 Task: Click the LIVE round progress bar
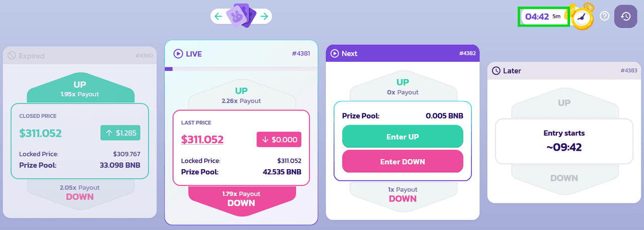(x=242, y=69)
